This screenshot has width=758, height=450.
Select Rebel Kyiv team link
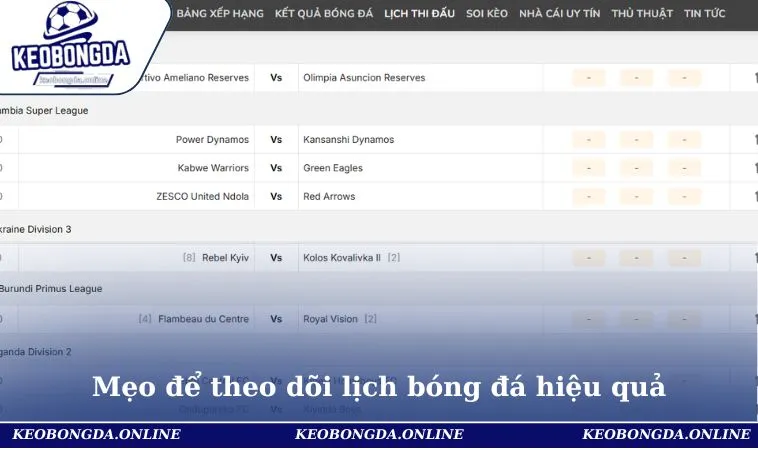coord(225,258)
